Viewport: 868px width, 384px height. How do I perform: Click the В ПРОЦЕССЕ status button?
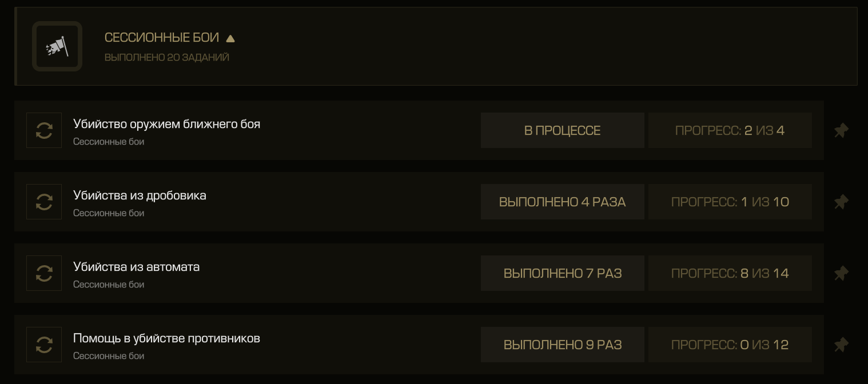[562, 130]
